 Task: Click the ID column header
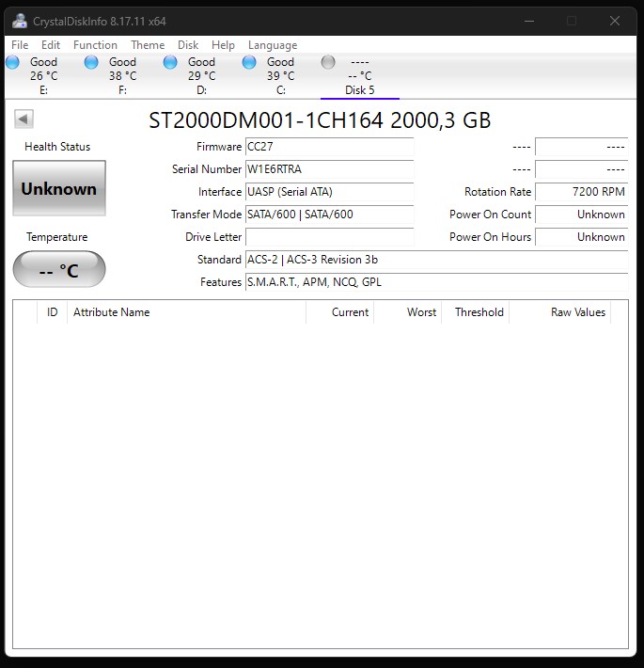[x=52, y=312]
